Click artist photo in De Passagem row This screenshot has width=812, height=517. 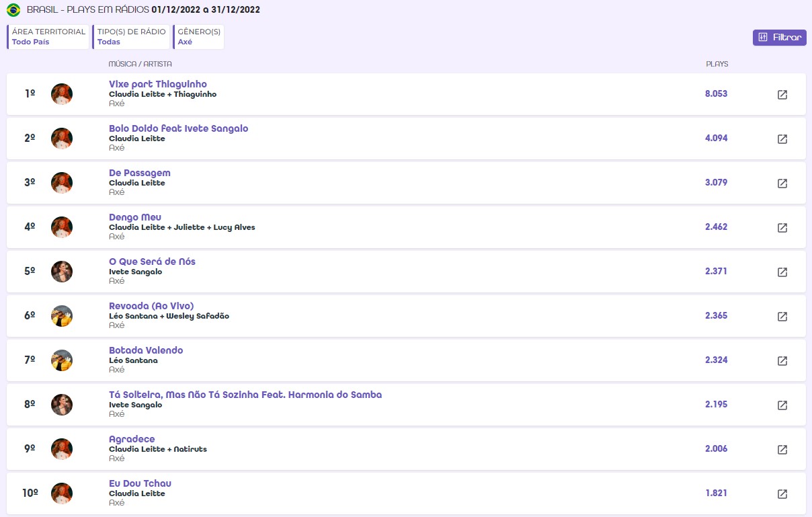pyautogui.click(x=62, y=183)
